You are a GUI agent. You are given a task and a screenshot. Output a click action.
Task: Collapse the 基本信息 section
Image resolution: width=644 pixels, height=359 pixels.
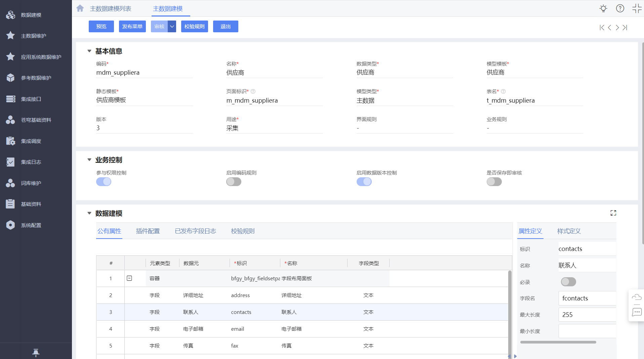89,51
